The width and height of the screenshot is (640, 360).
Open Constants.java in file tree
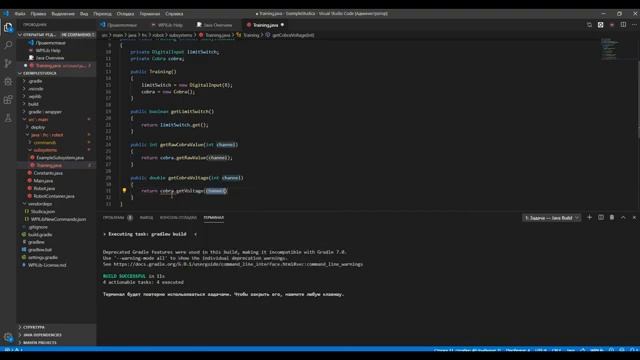(48, 173)
